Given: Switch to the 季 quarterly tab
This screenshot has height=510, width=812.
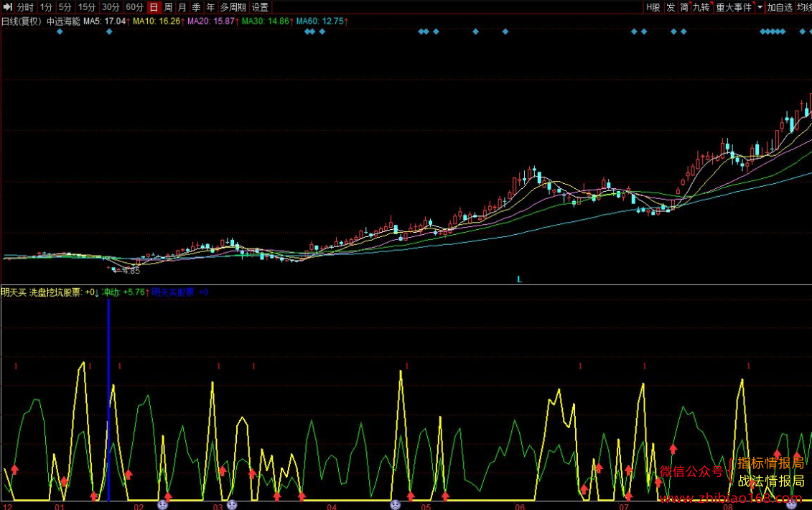Looking at the screenshot, I should 196,7.
